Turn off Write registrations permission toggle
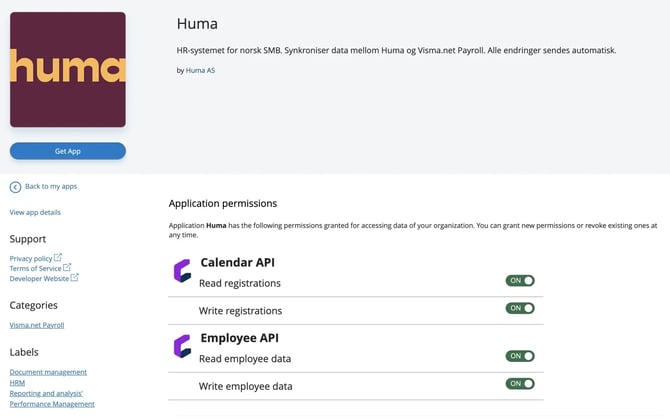 [x=520, y=308]
